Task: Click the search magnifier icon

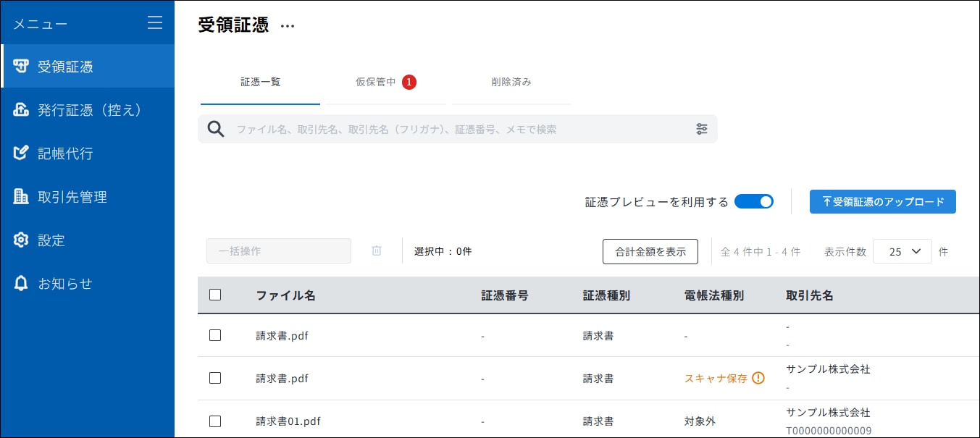Action: pyautogui.click(x=215, y=129)
